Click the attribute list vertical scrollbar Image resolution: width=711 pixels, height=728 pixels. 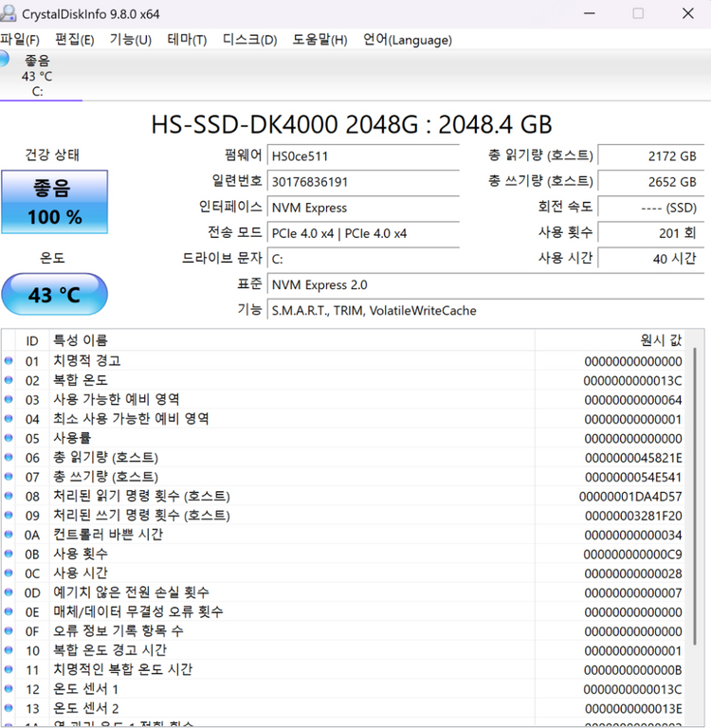(x=694, y=496)
